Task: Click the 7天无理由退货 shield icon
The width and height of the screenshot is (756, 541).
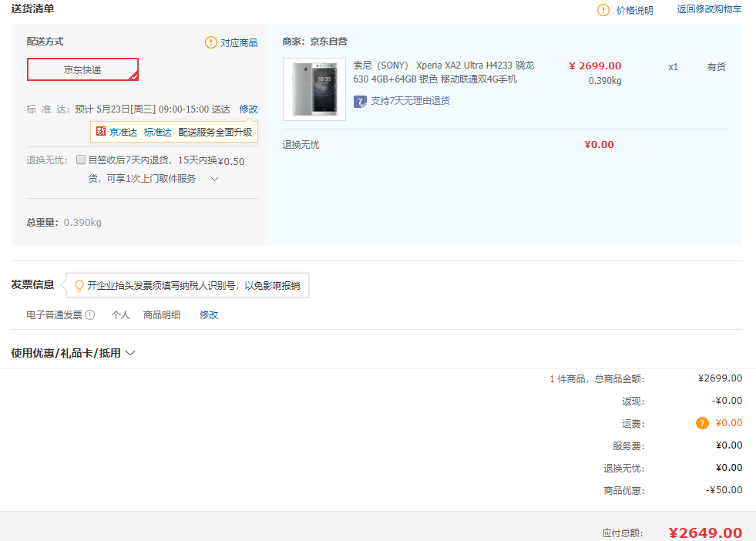Action: tap(359, 101)
